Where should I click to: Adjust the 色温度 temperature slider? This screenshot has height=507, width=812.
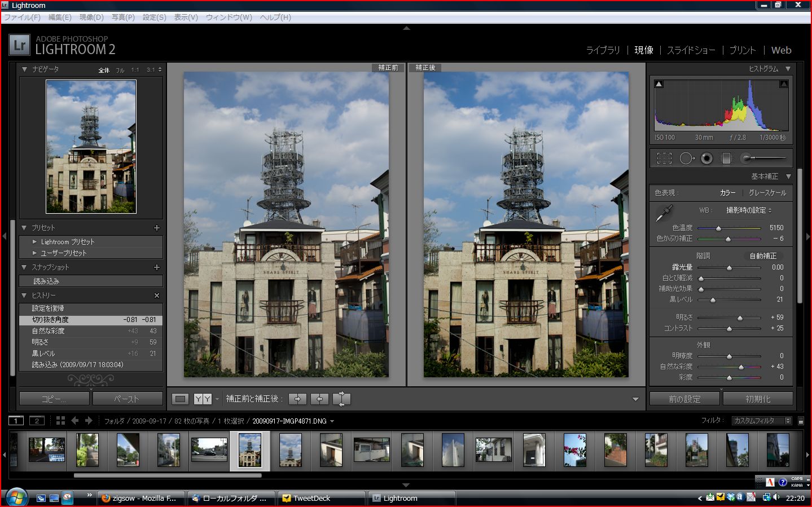point(718,228)
